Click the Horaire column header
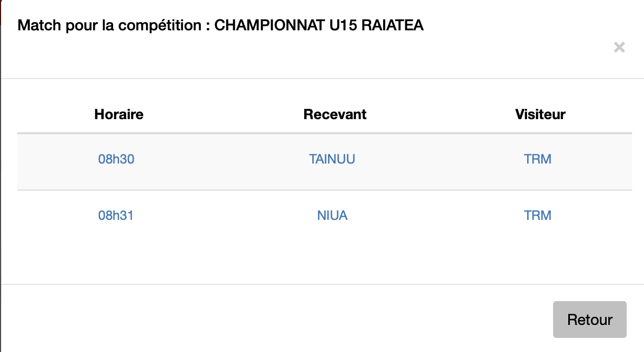This screenshot has width=644, height=352. click(119, 114)
